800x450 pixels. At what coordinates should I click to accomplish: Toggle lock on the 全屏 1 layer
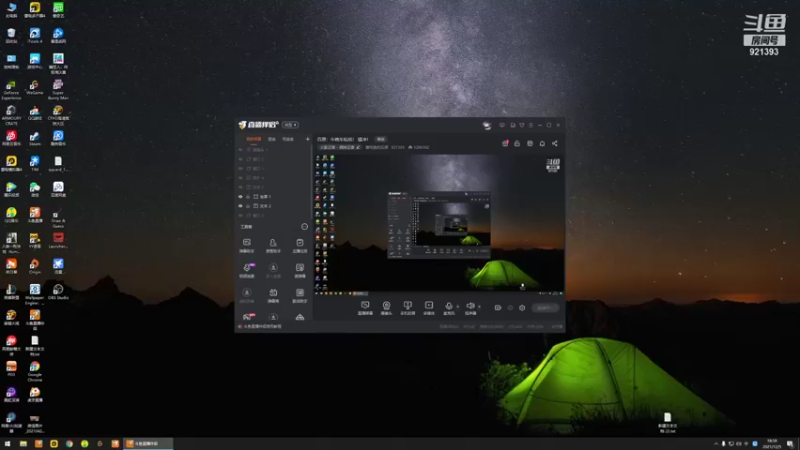point(248,196)
